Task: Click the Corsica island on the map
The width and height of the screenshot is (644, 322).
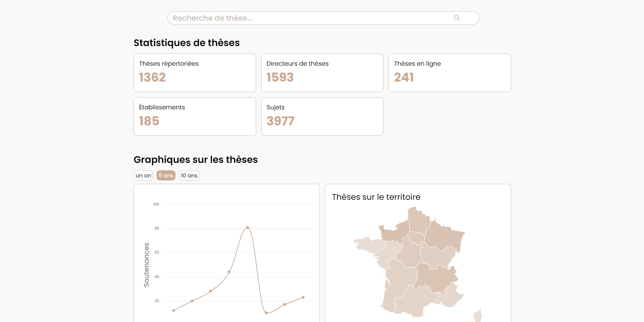Action: click(478, 315)
